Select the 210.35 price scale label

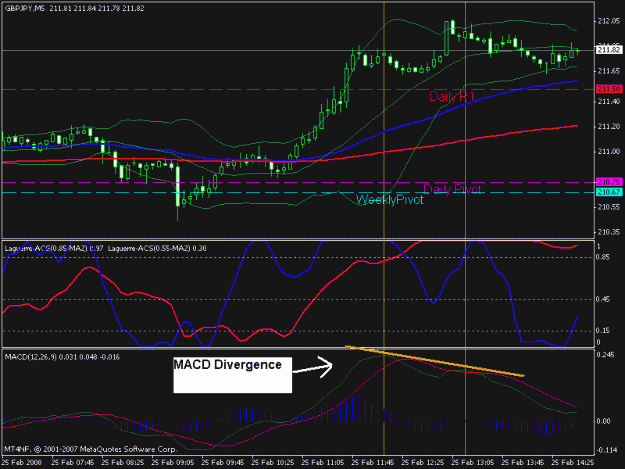609,232
